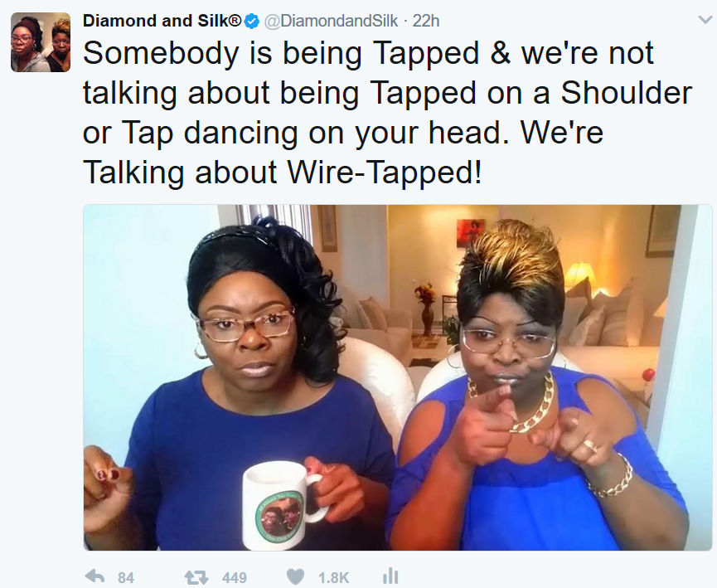
Task: Click the like count 1.8K
Action: 334,578
